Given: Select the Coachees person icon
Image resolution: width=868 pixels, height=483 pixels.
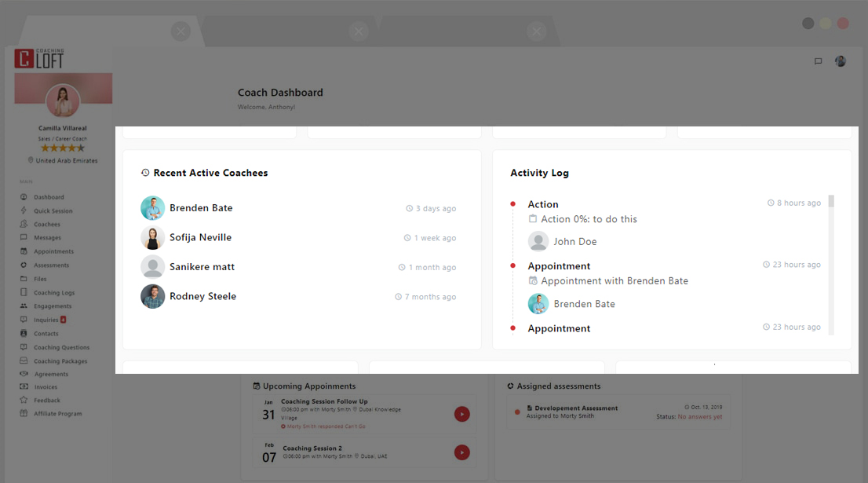Looking at the screenshot, I should (x=25, y=224).
